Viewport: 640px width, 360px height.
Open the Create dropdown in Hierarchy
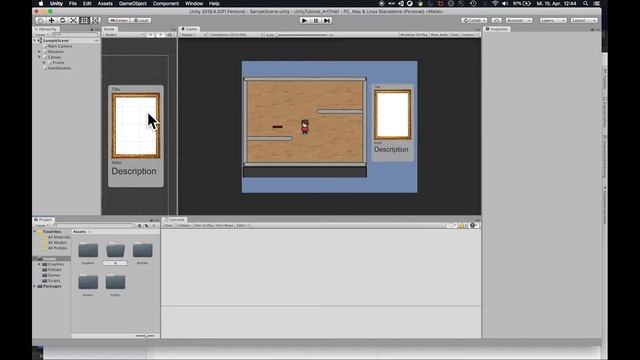(42, 35)
